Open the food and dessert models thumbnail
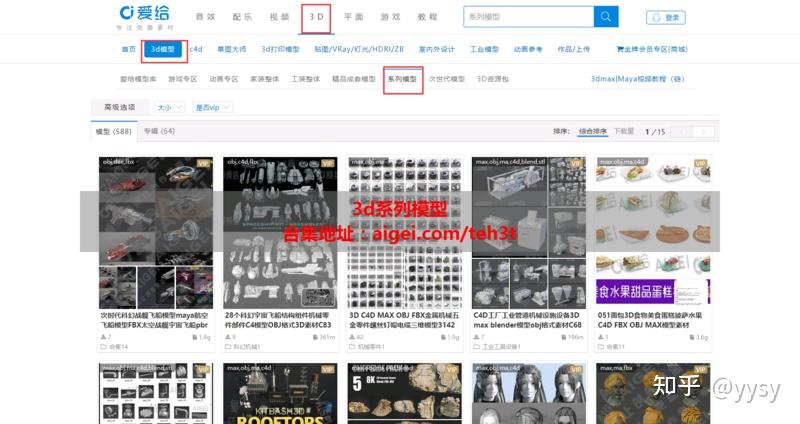The height and width of the screenshot is (424, 800). click(x=653, y=231)
